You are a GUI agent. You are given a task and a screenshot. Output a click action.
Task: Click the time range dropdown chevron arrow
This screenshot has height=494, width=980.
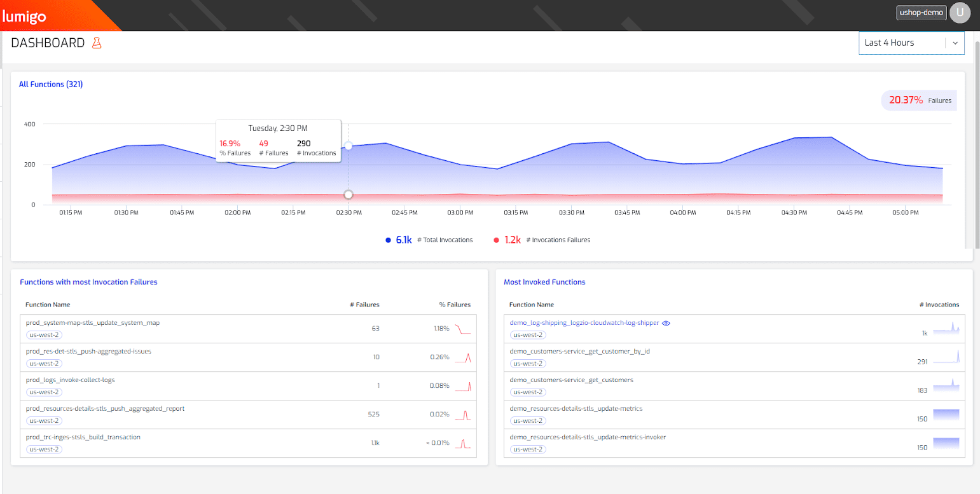(955, 43)
